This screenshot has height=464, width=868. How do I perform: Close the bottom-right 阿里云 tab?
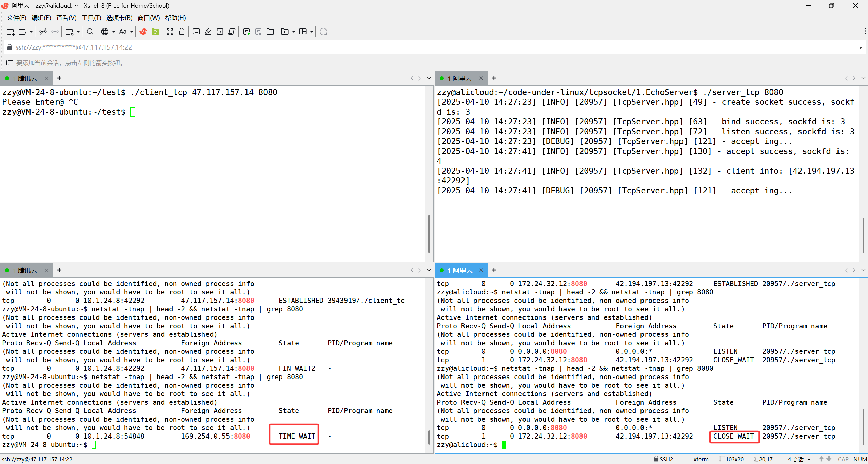coord(481,270)
